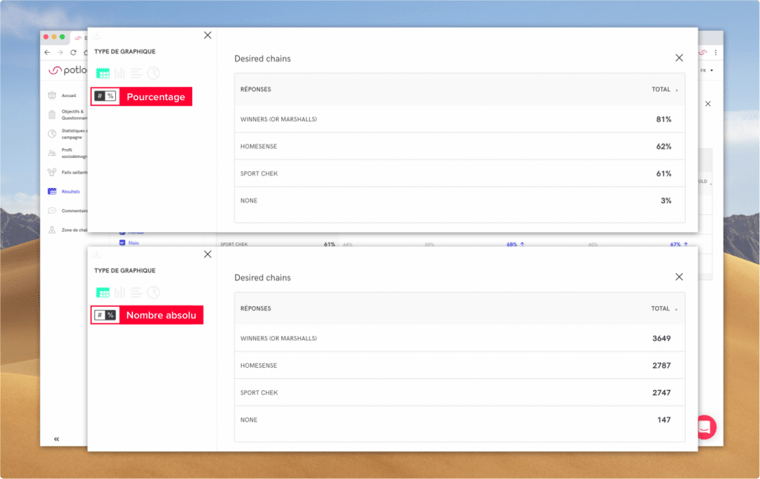Click NONE row showing 147
The image size is (760, 479).
coord(459,420)
